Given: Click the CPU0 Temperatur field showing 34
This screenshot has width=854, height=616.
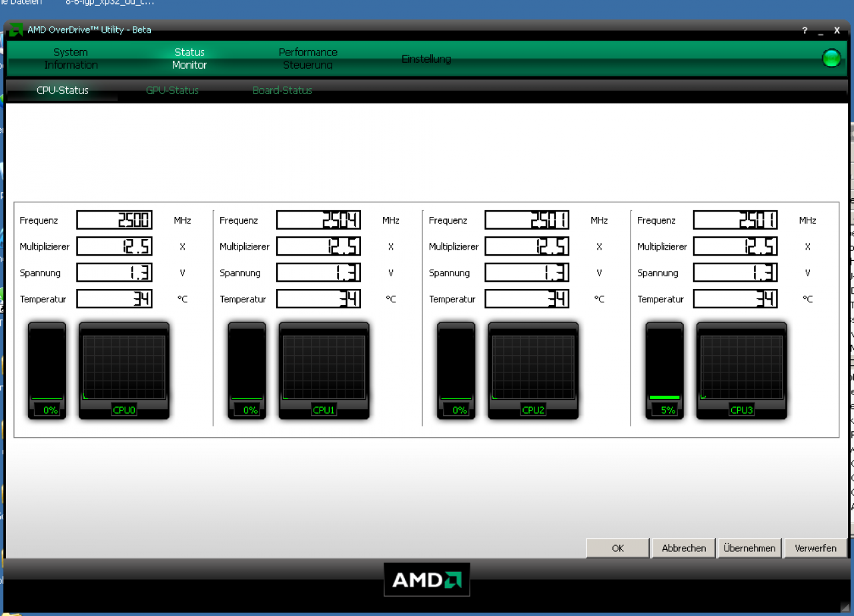Looking at the screenshot, I should tap(115, 299).
